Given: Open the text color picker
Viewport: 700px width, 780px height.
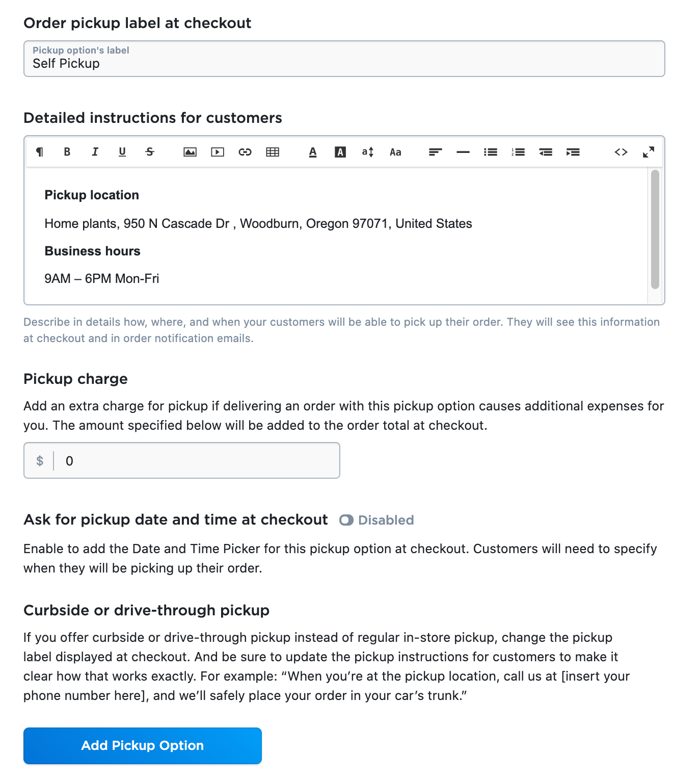Looking at the screenshot, I should point(313,152).
